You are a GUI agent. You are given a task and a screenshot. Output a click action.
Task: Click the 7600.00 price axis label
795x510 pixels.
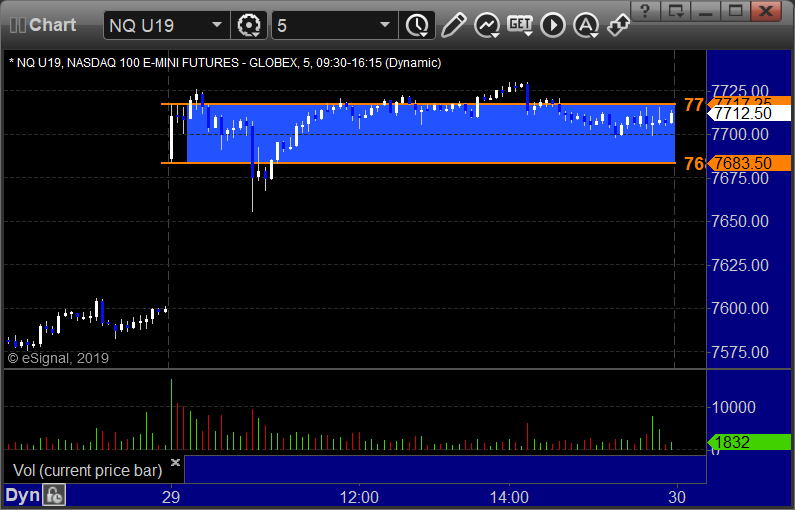pos(740,308)
